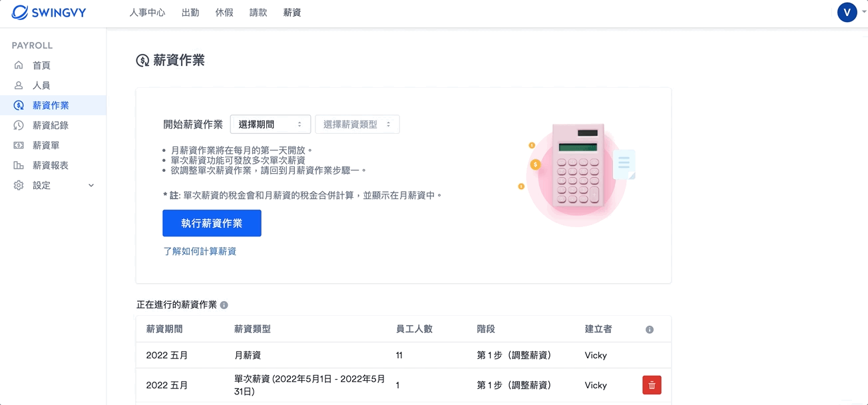Select 出勤 in the top navigation
This screenshot has height=405, width=868.
(190, 13)
